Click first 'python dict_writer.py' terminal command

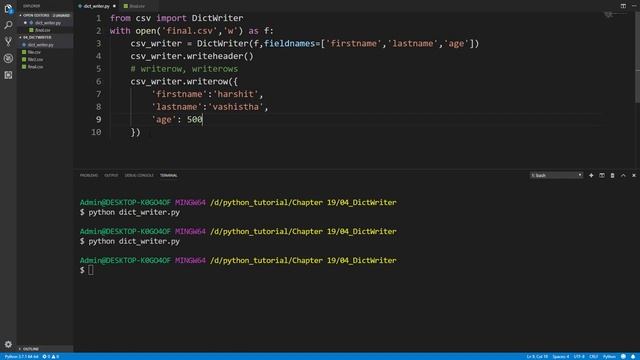tap(134, 212)
